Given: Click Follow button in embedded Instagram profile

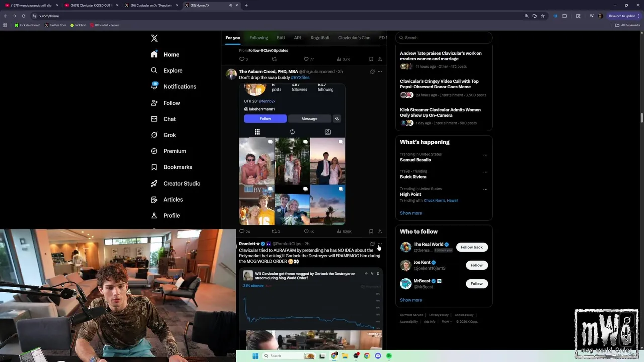Looking at the screenshot, I should click(265, 119).
